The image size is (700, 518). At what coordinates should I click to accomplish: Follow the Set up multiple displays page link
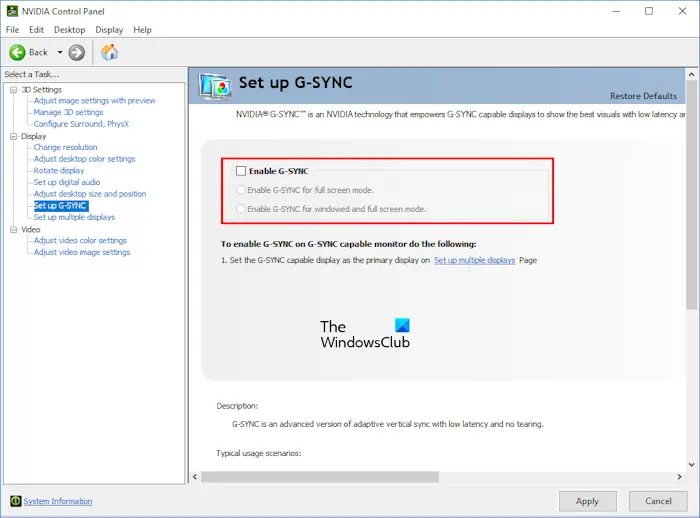click(x=475, y=260)
